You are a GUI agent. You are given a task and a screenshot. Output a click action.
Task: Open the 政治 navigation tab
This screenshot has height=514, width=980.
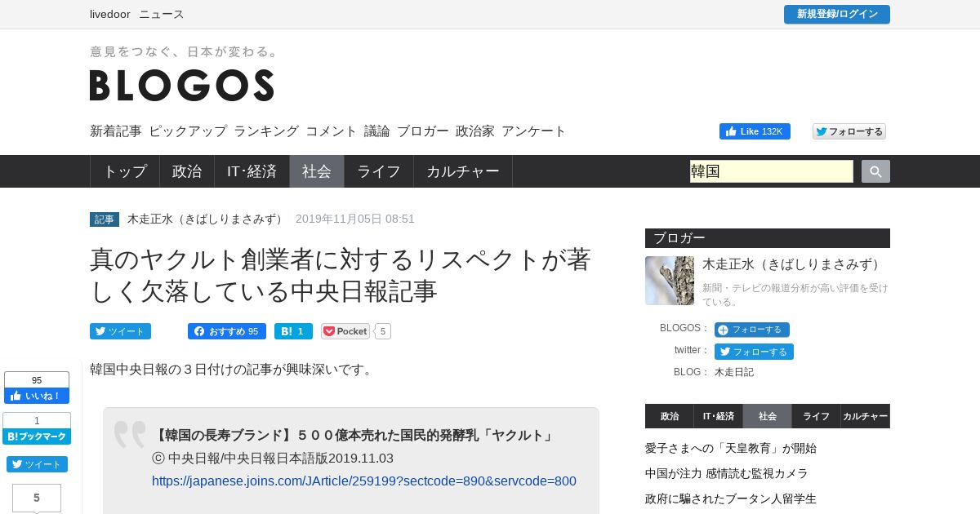(x=187, y=171)
